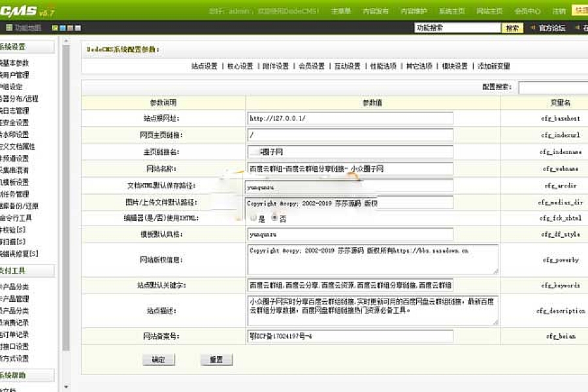The height and width of the screenshot is (392, 588).
Task: Open 日志管理 in the sidebar
Action: (14, 110)
